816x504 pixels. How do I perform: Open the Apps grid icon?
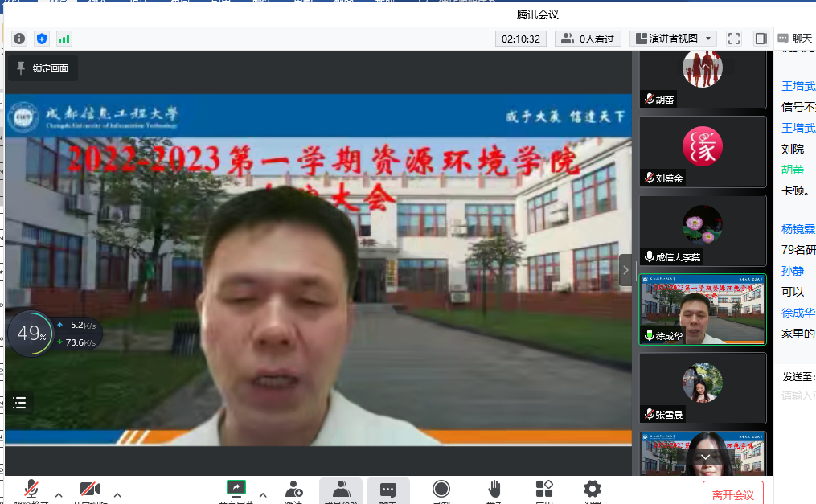[544, 490]
